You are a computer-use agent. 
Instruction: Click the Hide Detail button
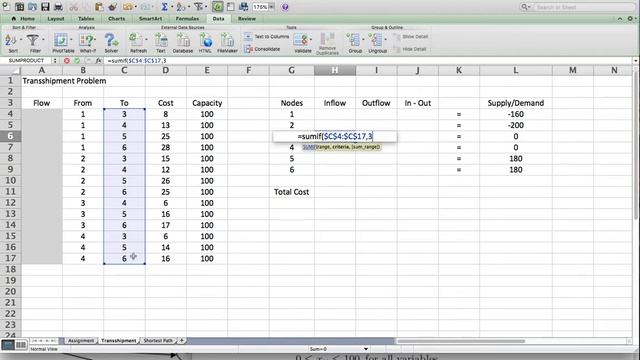click(x=410, y=49)
